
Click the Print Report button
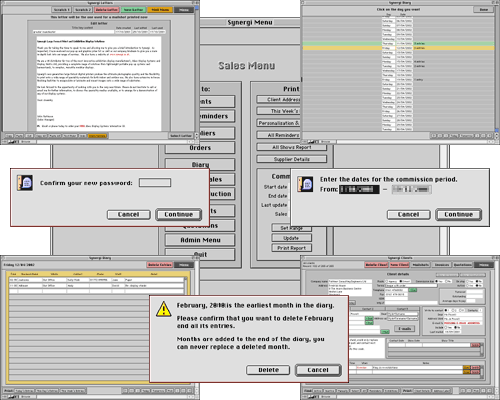point(292,248)
